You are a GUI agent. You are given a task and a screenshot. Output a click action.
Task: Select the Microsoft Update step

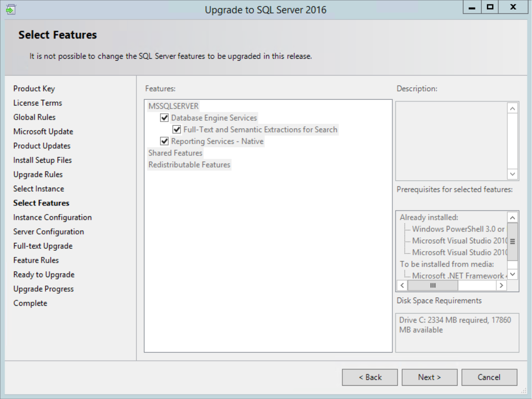point(43,132)
